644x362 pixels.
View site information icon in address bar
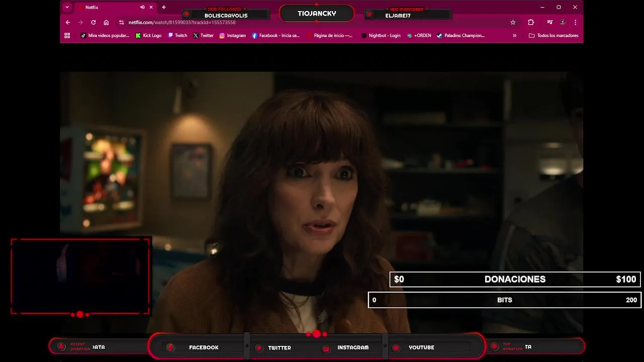[x=121, y=23]
